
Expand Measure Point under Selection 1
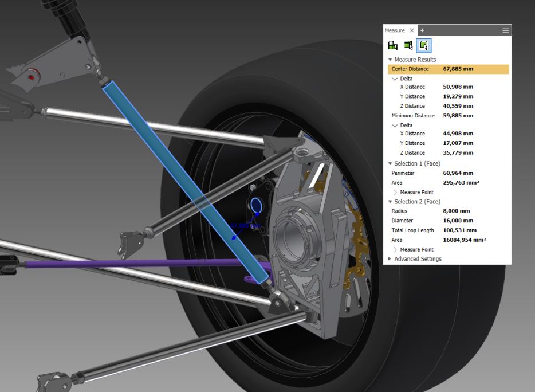click(395, 192)
